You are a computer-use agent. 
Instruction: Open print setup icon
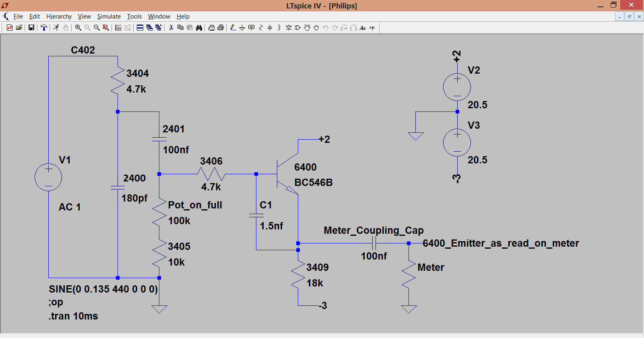(x=211, y=28)
